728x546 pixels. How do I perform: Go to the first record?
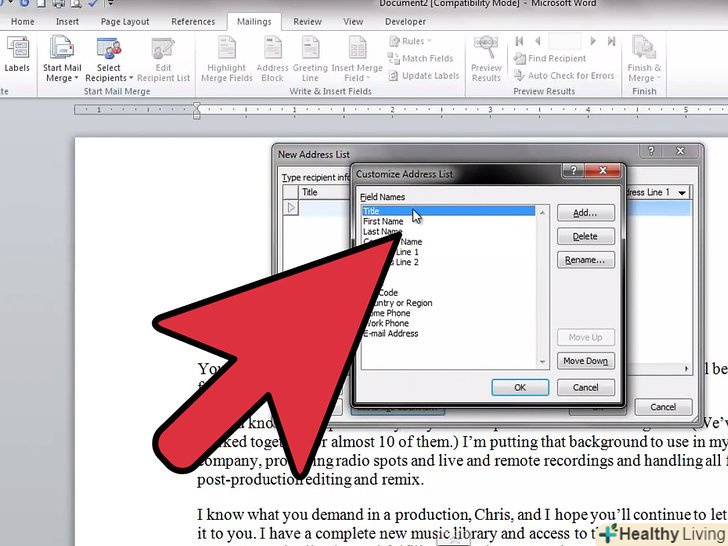click(519, 41)
